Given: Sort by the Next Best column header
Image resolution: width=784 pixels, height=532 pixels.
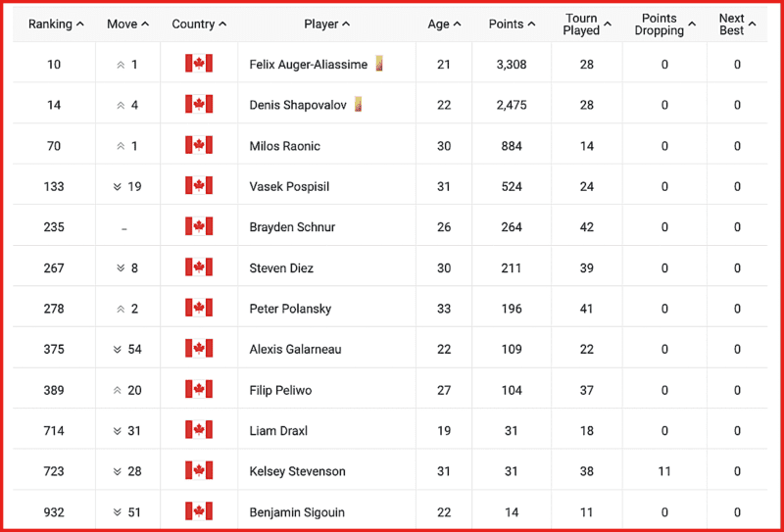Looking at the screenshot, I should coord(738,24).
